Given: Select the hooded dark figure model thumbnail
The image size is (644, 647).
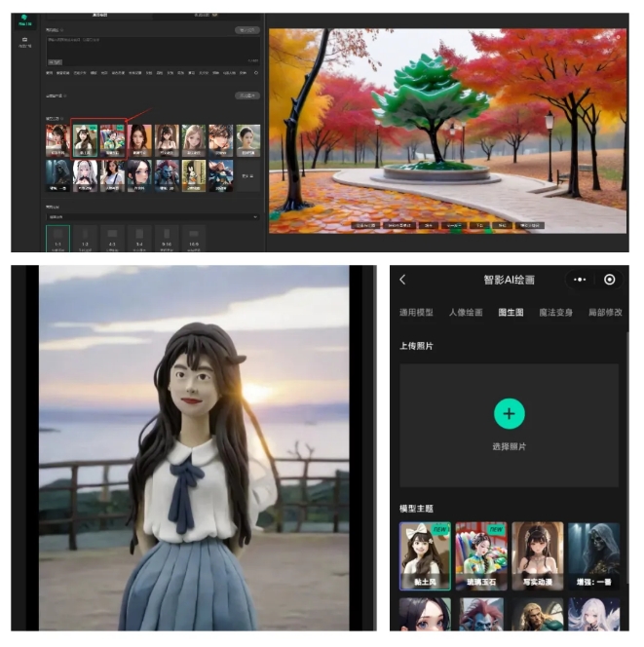Looking at the screenshot, I should (57, 174).
